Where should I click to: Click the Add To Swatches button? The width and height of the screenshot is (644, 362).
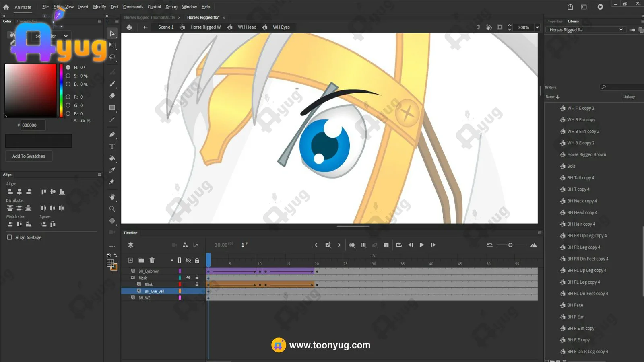29,156
